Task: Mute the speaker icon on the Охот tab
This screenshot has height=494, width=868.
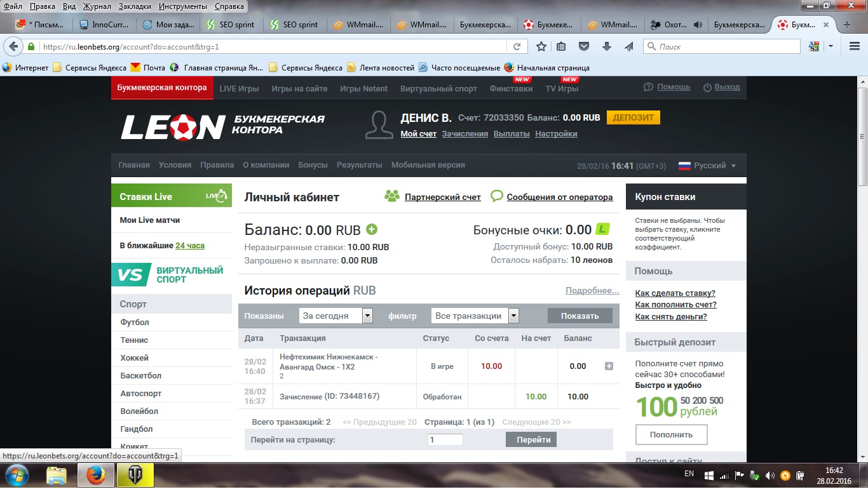Action: (698, 25)
